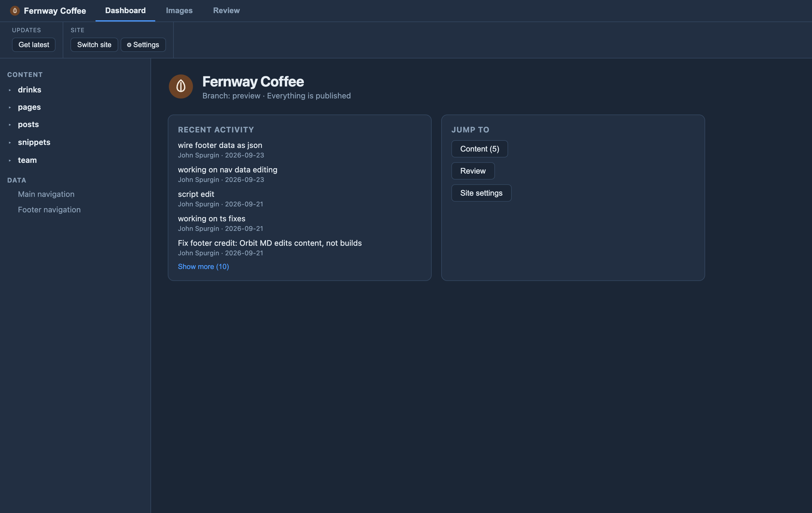This screenshot has height=513, width=812.
Task: Select the snippets collection label
Action: (34, 143)
